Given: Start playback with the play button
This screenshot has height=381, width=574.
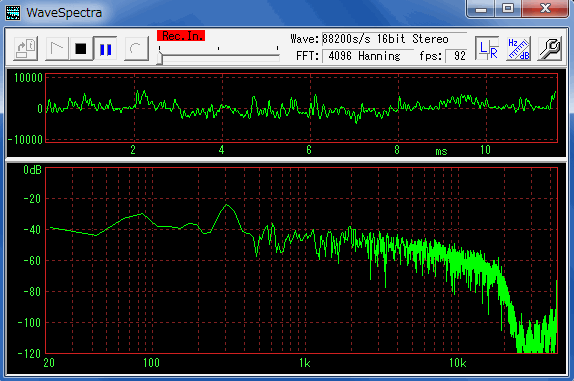Looking at the screenshot, I should (x=57, y=49).
